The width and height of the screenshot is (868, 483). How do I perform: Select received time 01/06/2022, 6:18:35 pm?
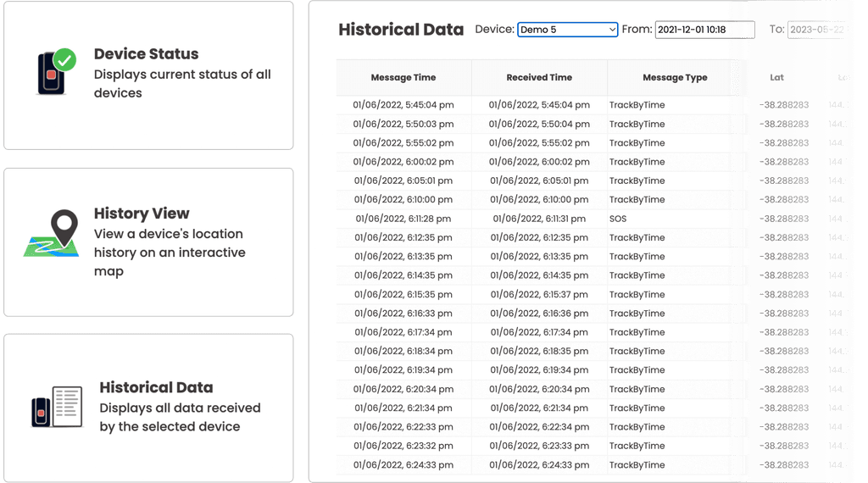pyautogui.click(x=539, y=351)
